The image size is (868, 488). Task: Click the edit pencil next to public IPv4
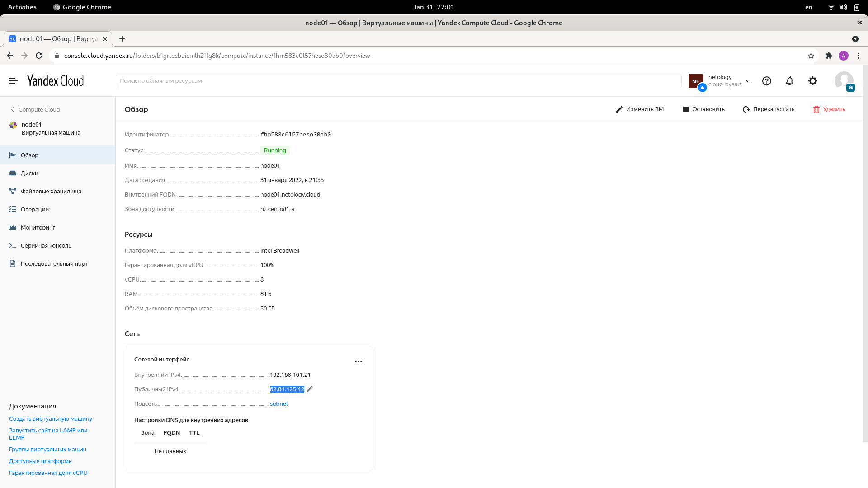(x=310, y=389)
